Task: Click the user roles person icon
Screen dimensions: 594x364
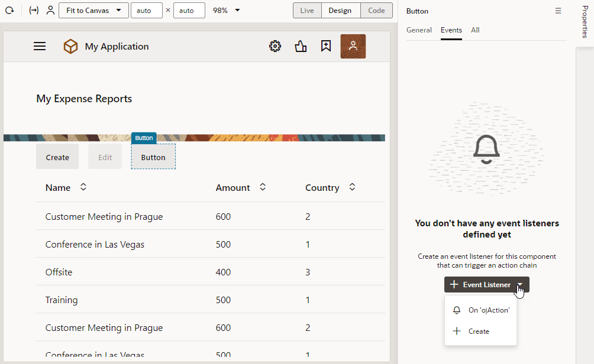Action: (x=50, y=11)
